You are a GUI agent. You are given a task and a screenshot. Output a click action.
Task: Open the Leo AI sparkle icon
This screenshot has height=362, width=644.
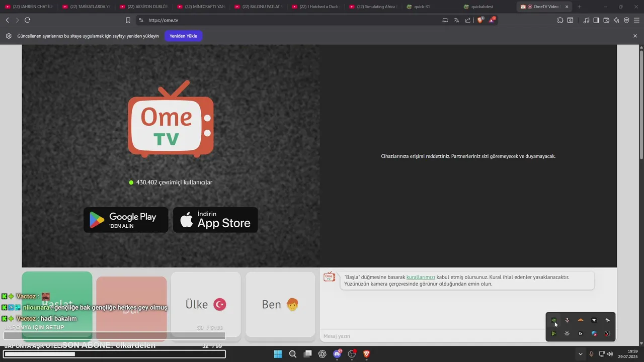(616, 20)
